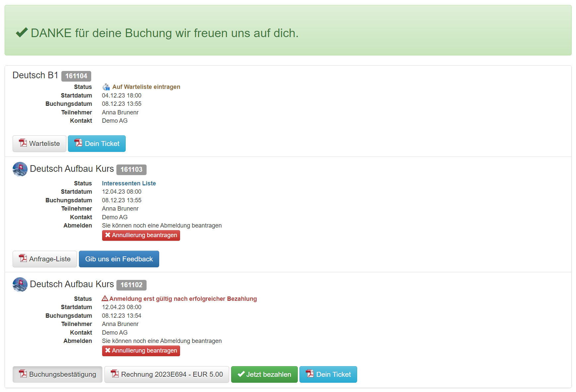The height and width of the screenshot is (392, 576).
Task: Click the warning triangle icon in payment status
Action: (x=105, y=298)
